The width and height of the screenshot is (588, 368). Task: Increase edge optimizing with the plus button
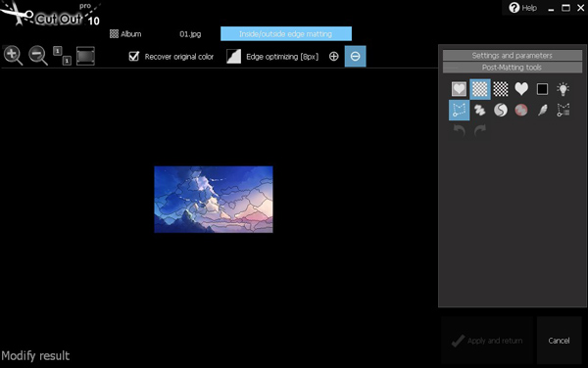(334, 56)
